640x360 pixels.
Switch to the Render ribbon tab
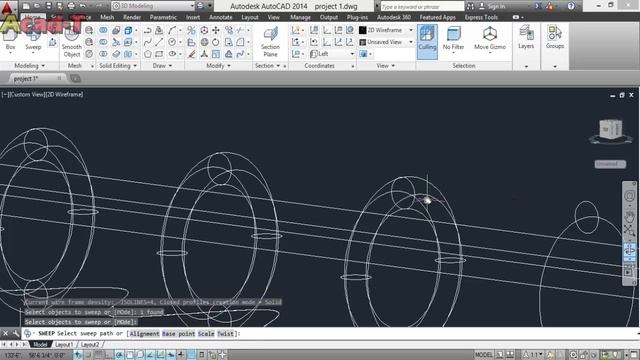click(132, 18)
